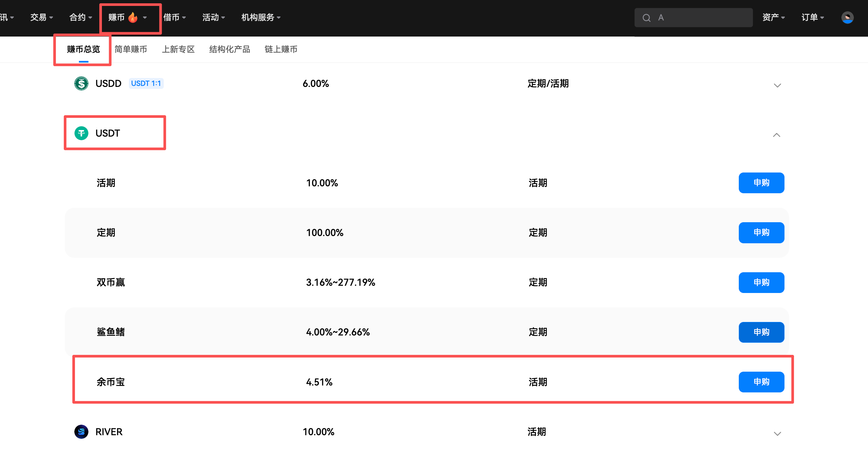Click the flame icon beside 赚币

pyautogui.click(x=133, y=17)
